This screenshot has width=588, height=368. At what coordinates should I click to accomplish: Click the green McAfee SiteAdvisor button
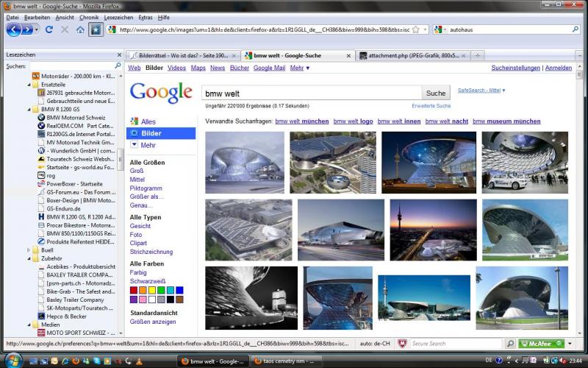(541, 344)
